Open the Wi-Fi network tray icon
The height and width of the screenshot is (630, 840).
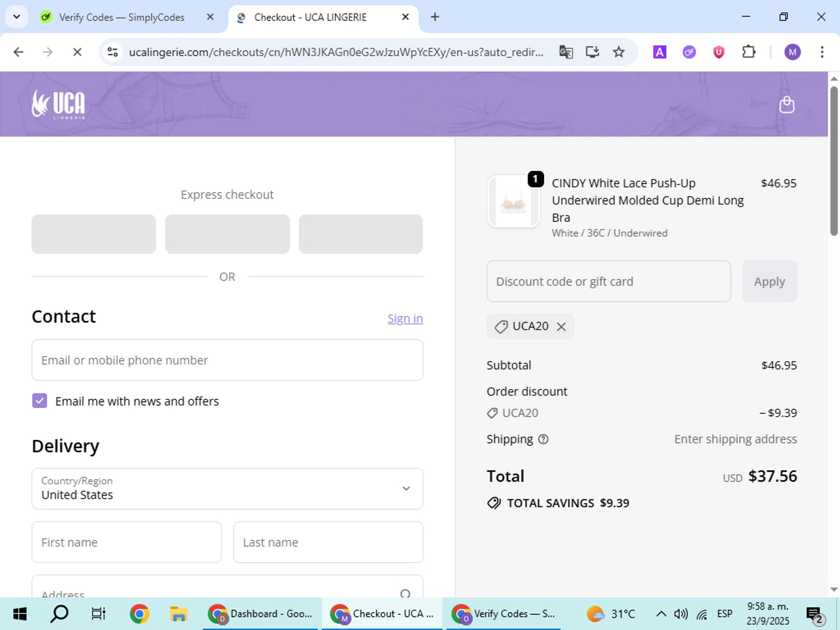point(702,614)
